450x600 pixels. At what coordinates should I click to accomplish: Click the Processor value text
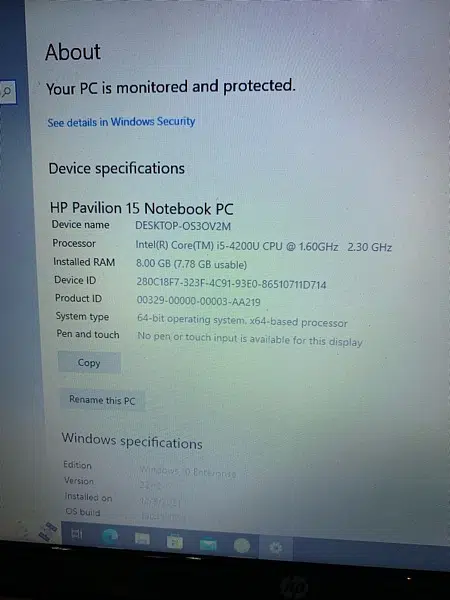(263, 246)
